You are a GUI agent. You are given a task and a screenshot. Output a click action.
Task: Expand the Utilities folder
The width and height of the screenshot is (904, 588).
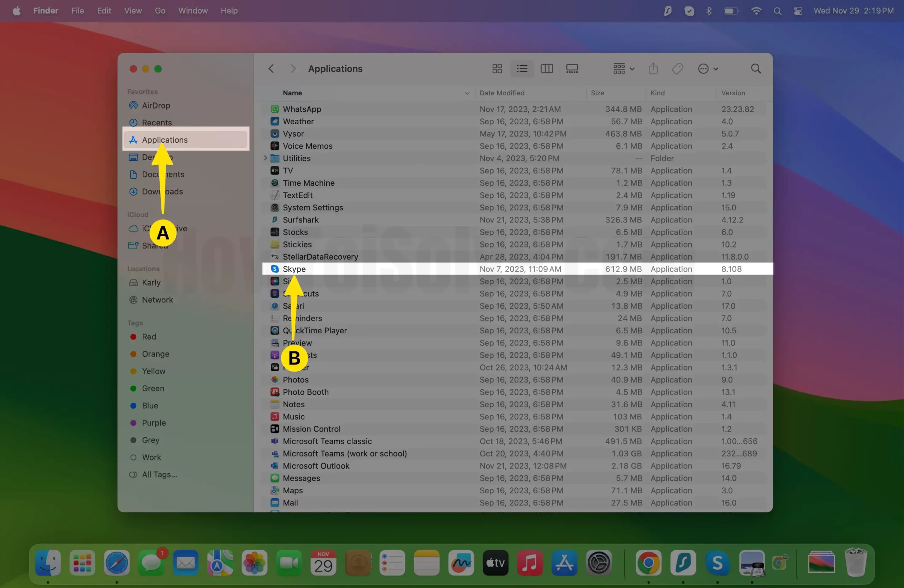pos(266,158)
